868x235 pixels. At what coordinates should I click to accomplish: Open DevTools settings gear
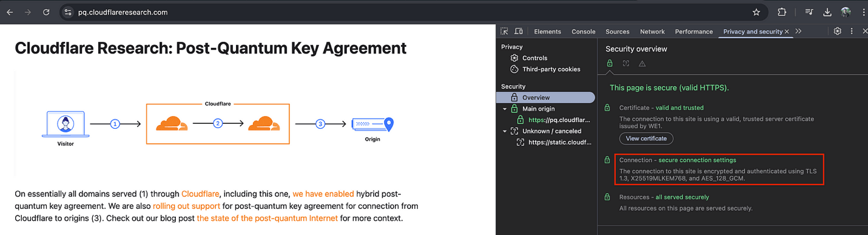point(838,32)
